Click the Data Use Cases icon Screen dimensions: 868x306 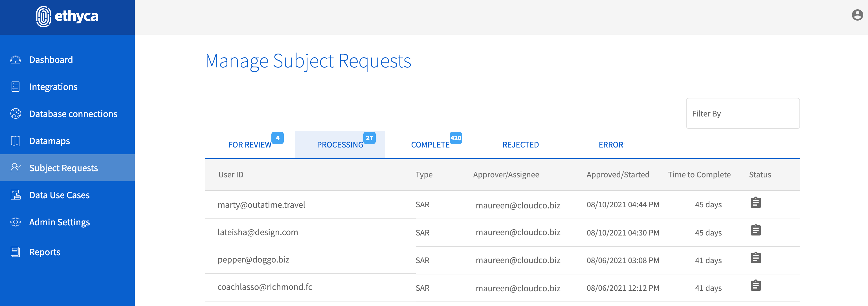click(x=16, y=195)
